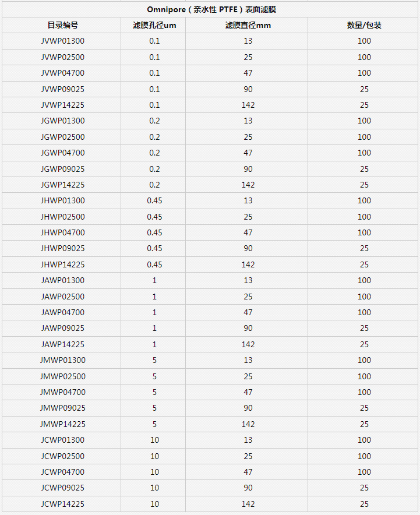The width and height of the screenshot is (420, 515).
Task: Select catalog number JCWP02500
Action: (63, 456)
